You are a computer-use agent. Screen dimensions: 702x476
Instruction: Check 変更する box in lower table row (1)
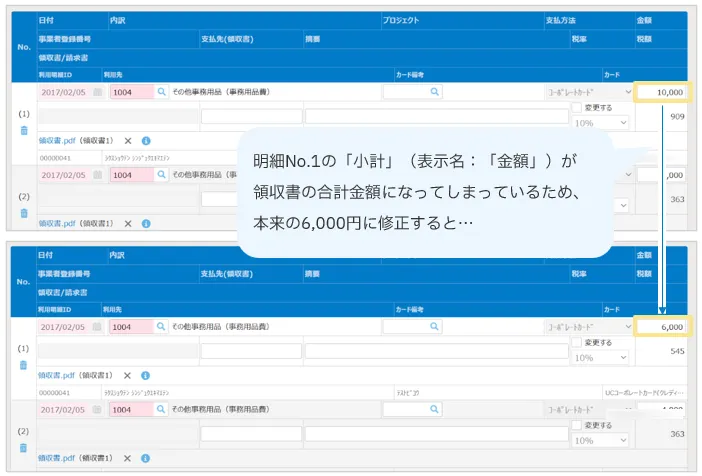[x=576, y=342]
